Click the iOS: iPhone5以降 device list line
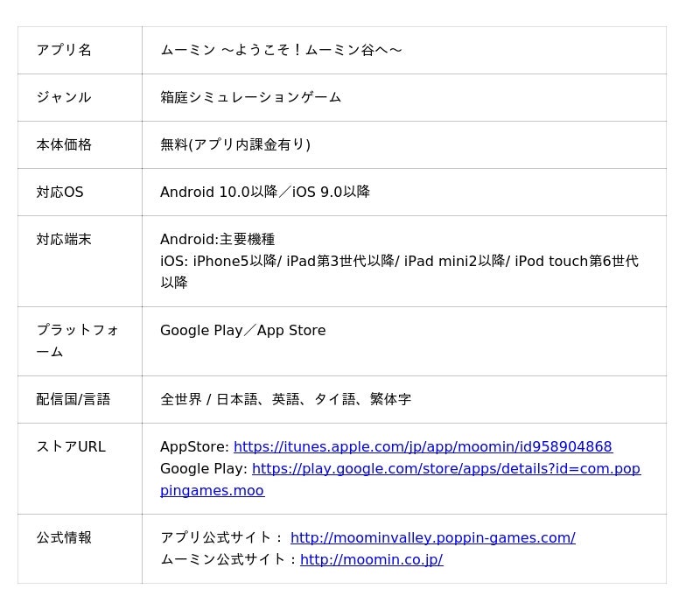Screen dimensions: 700x610 coord(398,261)
